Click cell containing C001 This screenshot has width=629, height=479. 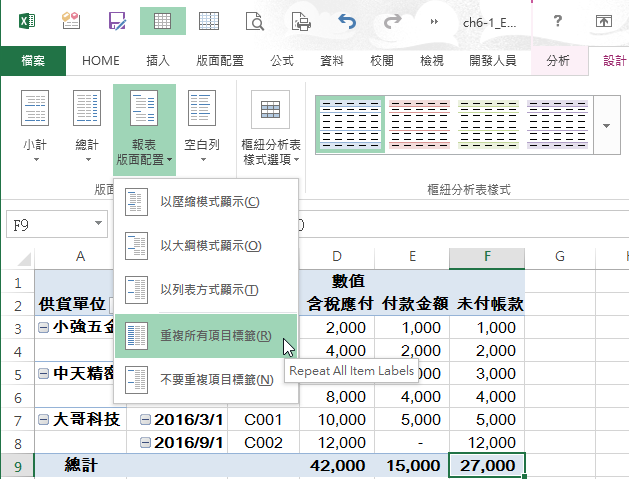(263, 420)
